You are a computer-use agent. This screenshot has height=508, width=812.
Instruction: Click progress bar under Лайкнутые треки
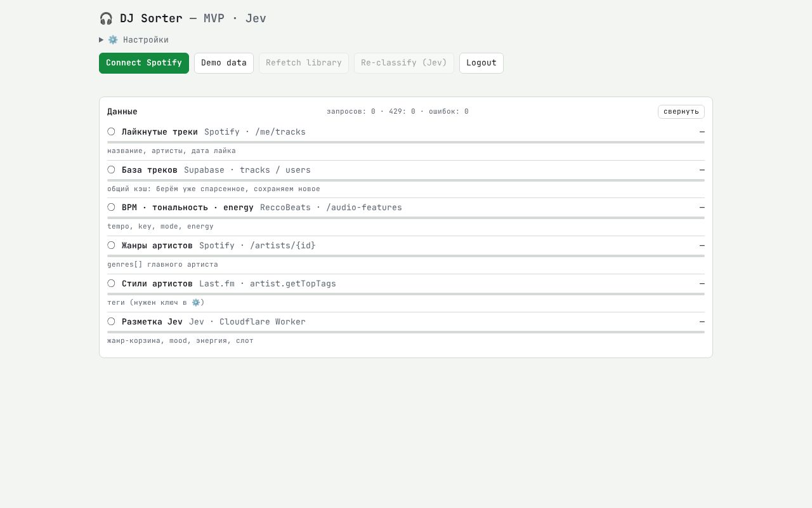[406, 142]
